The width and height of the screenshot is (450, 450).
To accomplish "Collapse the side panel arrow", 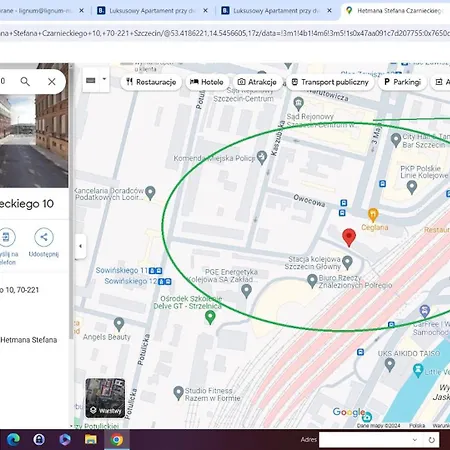I will pyautogui.click(x=80, y=246).
